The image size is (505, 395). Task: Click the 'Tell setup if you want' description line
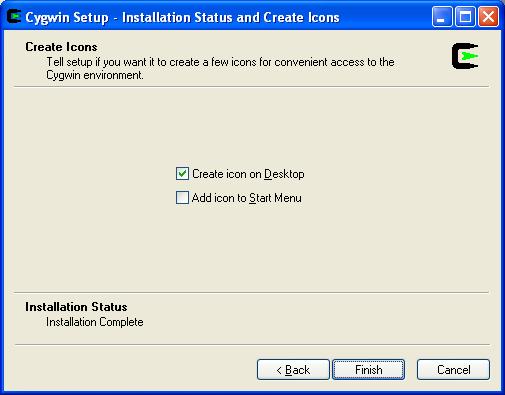point(220,62)
